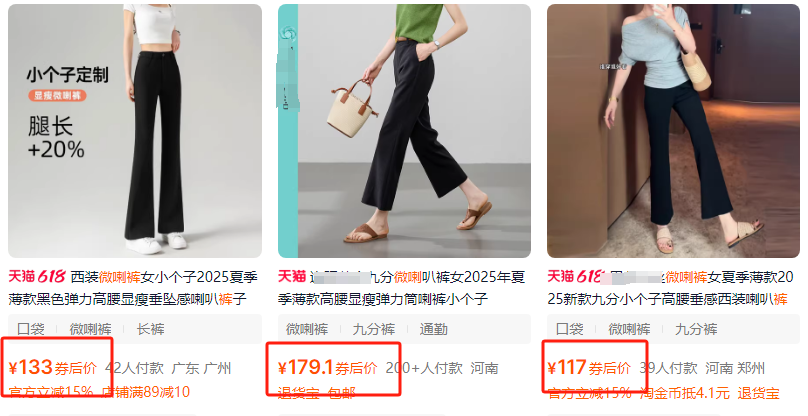The image size is (808, 416).
Task: Click the 店铺满89减10 promotion label
Action: coord(146,392)
